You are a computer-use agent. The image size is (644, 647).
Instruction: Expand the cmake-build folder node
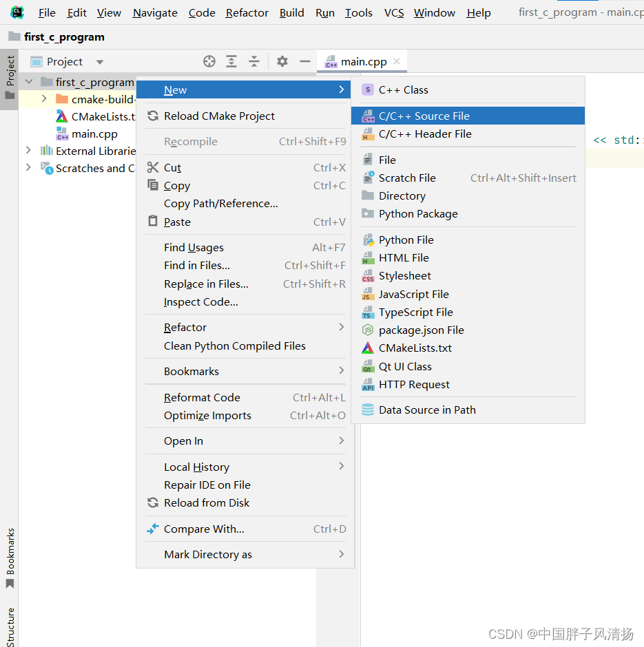click(44, 99)
